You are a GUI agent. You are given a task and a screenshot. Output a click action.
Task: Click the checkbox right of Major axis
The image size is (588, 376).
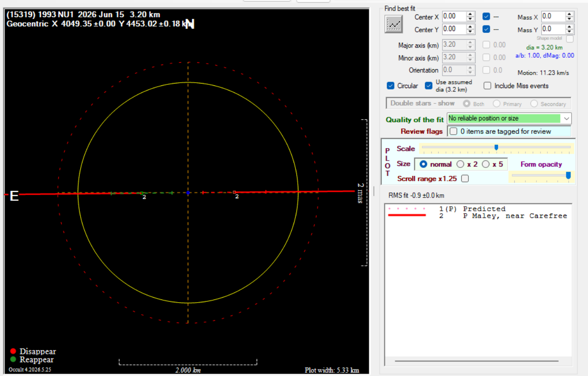pyautogui.click(x=486, y=45)
